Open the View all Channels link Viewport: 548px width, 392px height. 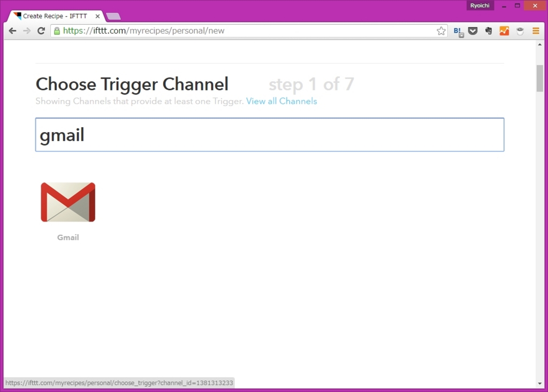click(x=281, y=101)
